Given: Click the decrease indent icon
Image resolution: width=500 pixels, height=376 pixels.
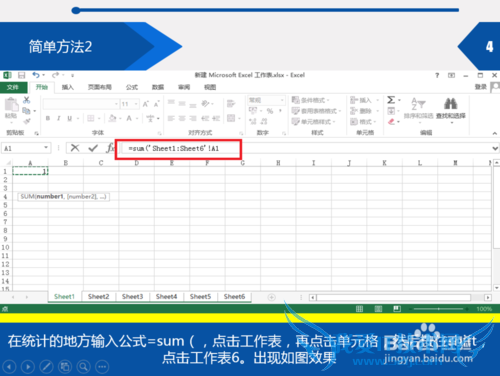Looking at the screenshot, I should click(205, 118).
